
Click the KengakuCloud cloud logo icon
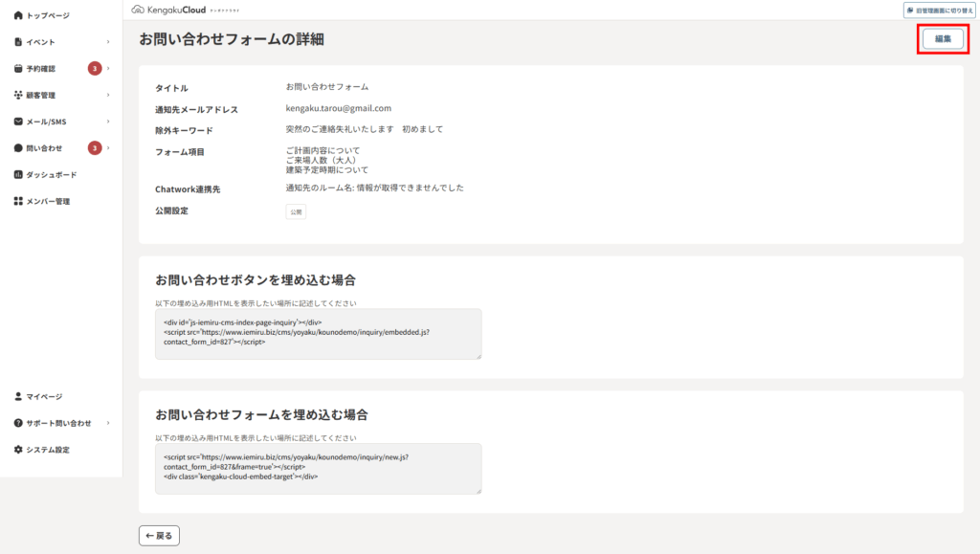(138, 10)
